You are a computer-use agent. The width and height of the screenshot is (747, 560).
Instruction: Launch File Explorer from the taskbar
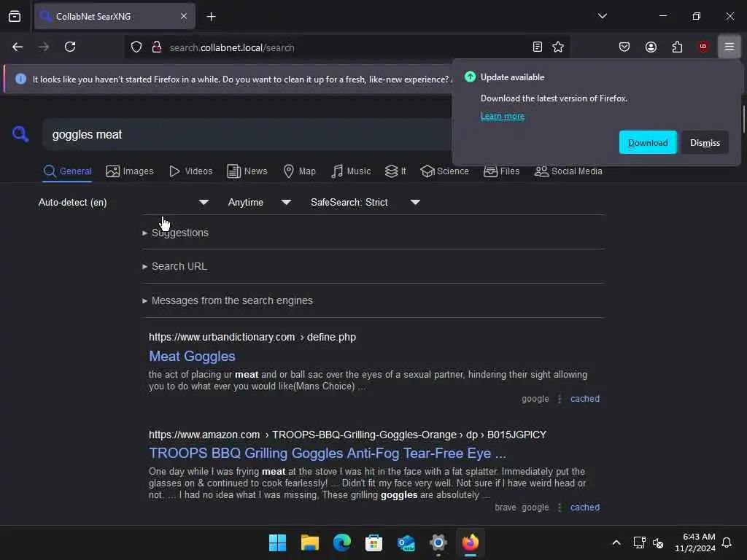pyautogui.click(x=309, y=542)
